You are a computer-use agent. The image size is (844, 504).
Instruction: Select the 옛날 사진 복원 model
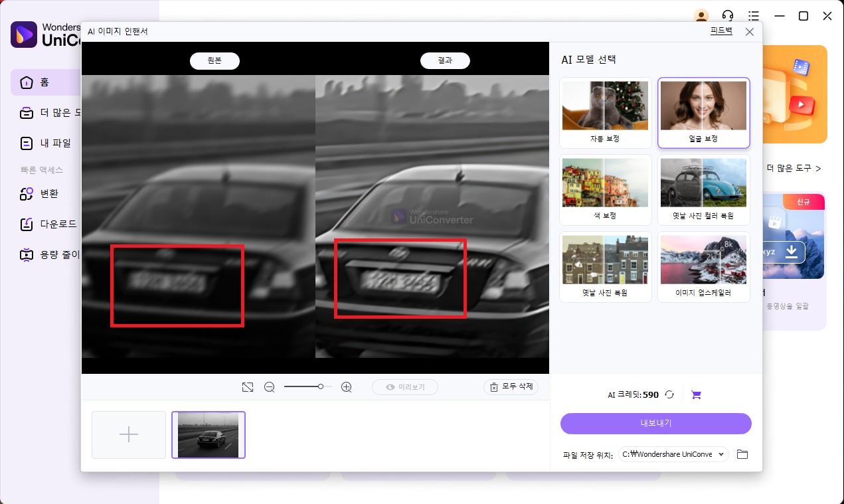(606, 267)
